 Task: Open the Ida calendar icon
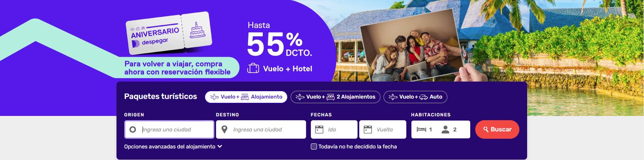tap(319, 129)
